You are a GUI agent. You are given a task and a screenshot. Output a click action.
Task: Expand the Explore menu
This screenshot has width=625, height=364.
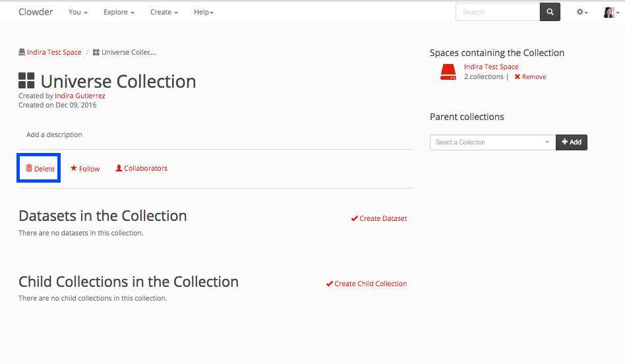coord(119,12)
